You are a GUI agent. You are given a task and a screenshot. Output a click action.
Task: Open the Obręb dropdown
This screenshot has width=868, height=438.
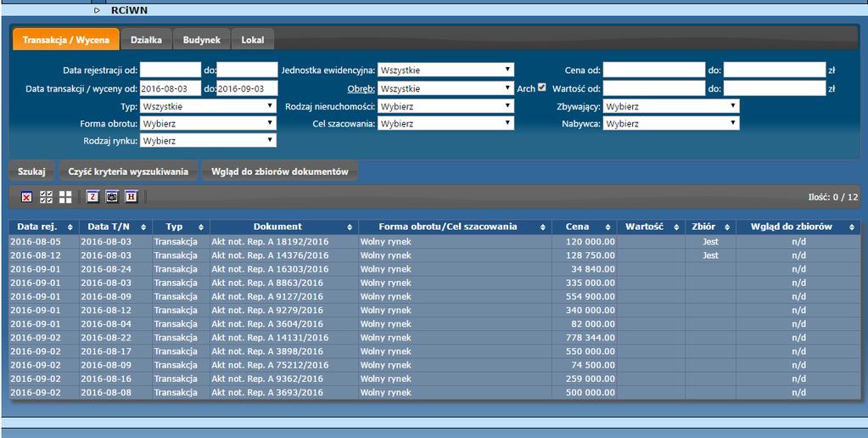[x=445, y=88]
